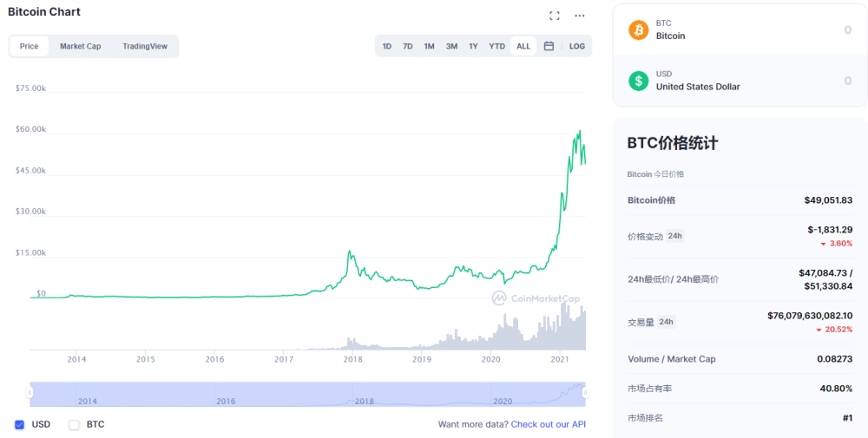868x438 pixels.
Task: Open the Check out our API link
Action: coord(548,424)
